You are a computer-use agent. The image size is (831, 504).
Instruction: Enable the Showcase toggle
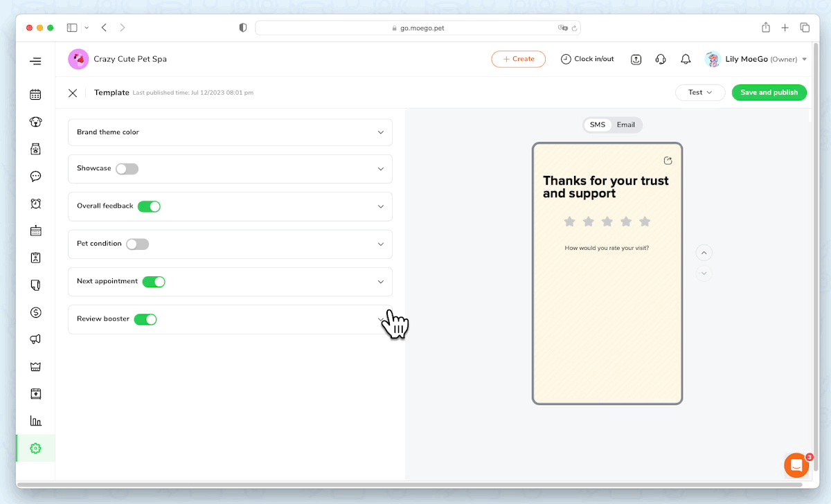coord(127,169)
